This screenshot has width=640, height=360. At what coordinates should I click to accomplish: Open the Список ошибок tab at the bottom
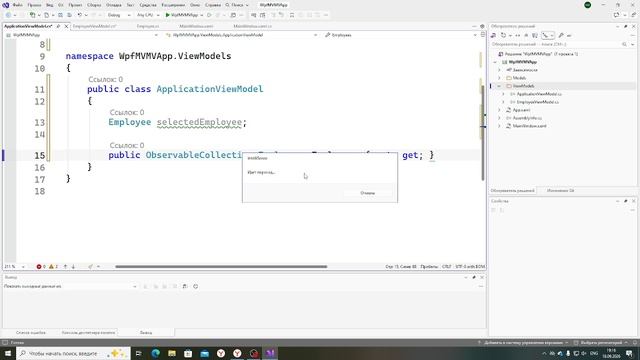[31, 333]
